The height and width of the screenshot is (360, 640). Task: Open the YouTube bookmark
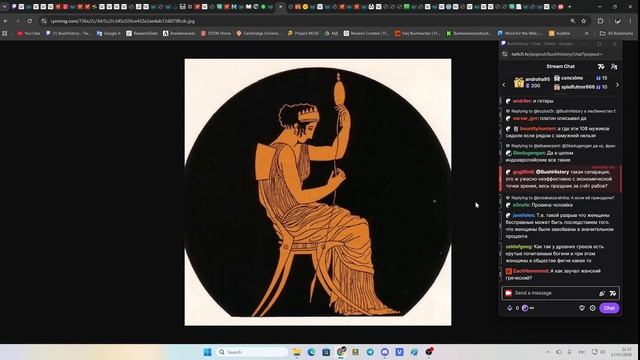29,33
